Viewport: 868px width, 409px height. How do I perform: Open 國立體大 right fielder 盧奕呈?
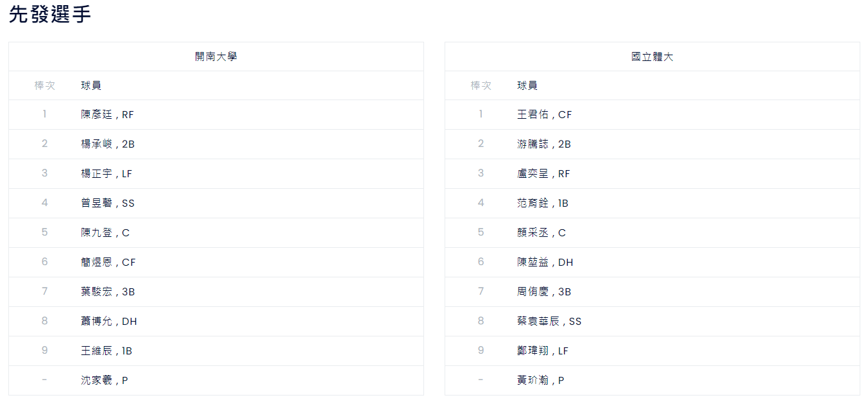[x=543, y=174]
